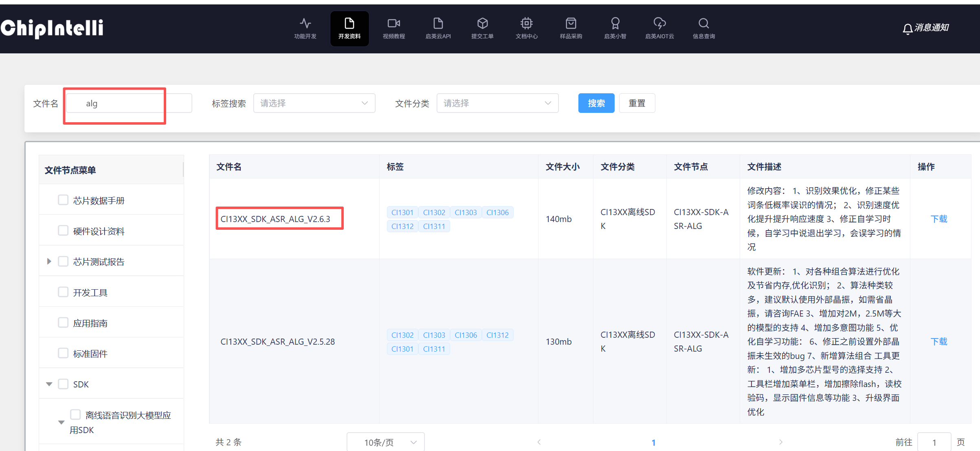Expand the 芯片测试报告 tree node
The height and width of the screenshot is (451, 980).
49,261
